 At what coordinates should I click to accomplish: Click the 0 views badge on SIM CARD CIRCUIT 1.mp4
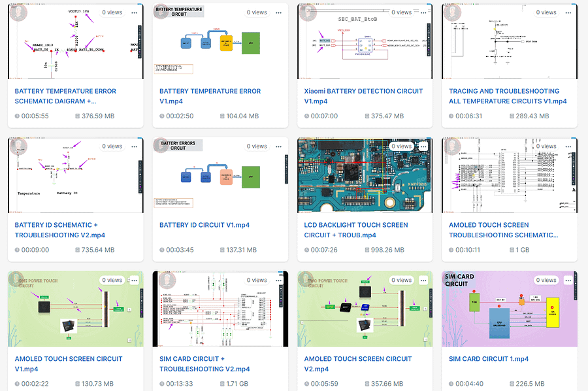pos(546,280)
